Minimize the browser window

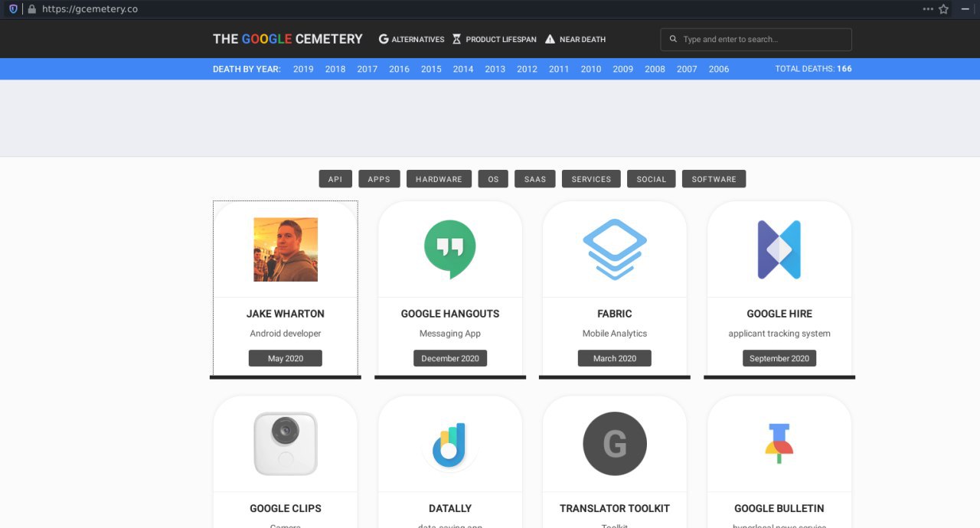966,9
